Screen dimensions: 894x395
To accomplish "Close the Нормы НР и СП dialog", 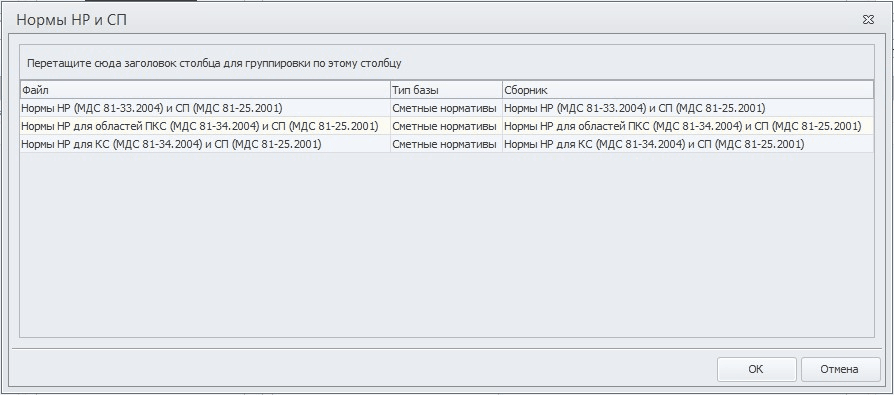I will [x=868, y=20].
